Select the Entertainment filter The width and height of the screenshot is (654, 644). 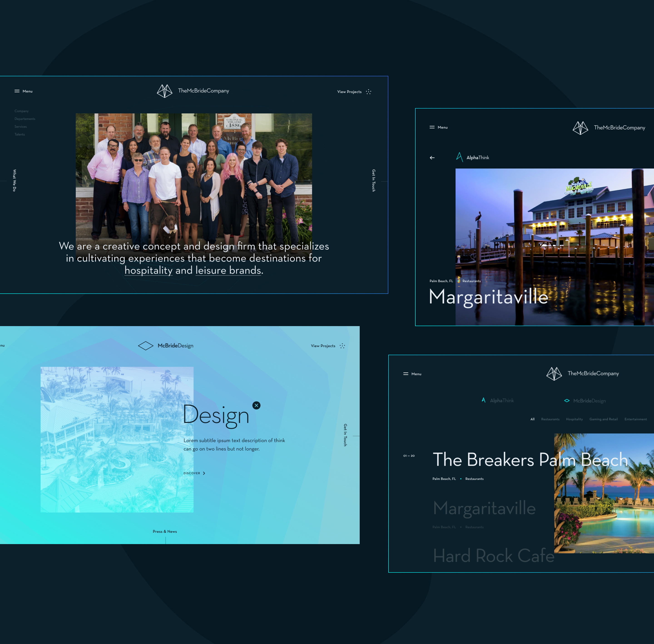pos(635,419)
